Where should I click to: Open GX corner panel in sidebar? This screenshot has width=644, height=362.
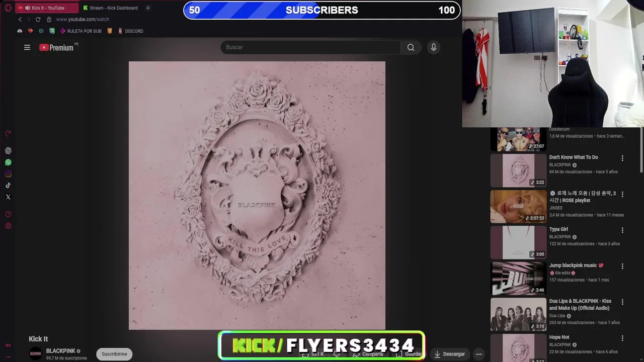(8, 345)
